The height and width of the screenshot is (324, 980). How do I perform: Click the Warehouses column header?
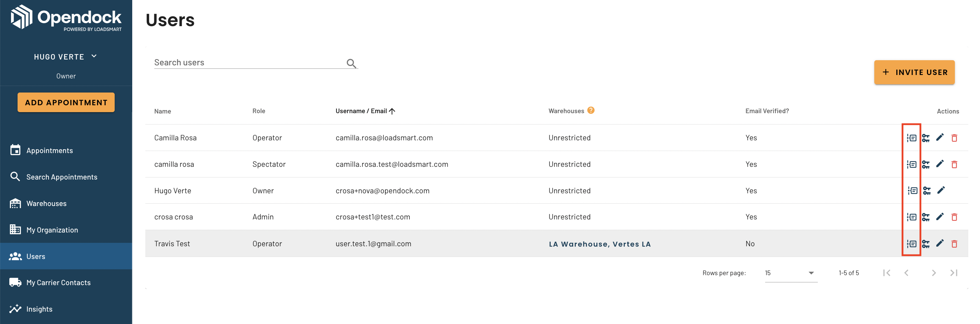click(566, 111)
